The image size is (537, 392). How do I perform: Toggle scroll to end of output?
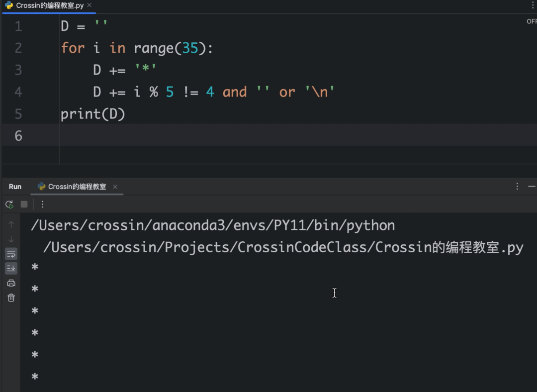11,268
